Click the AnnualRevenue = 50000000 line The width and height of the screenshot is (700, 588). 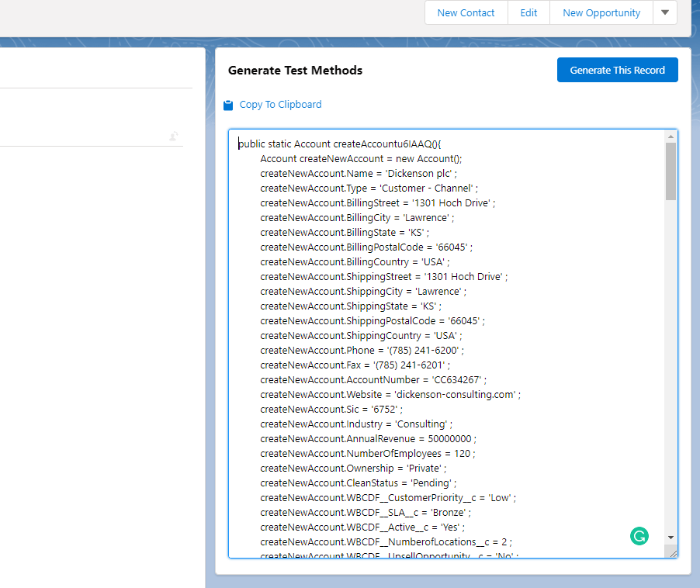(x=369, y=438)
